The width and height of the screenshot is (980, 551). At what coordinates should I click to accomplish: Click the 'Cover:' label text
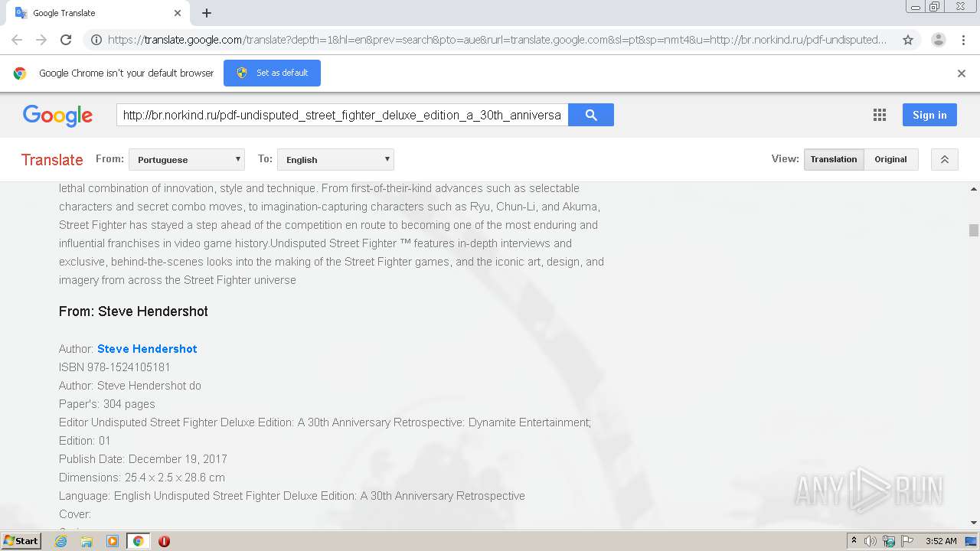75,514
